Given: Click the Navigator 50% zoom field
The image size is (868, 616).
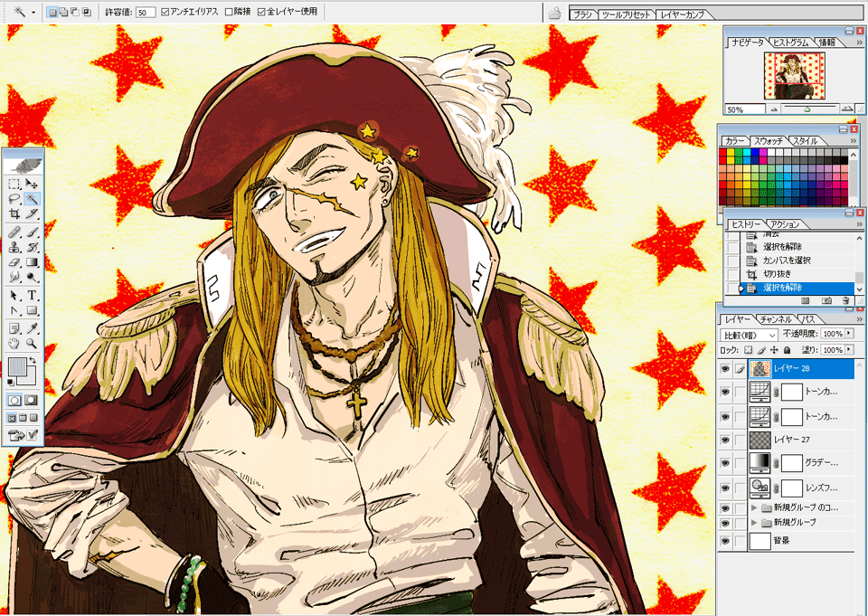Looking at the screenshot, I should 744,109.
